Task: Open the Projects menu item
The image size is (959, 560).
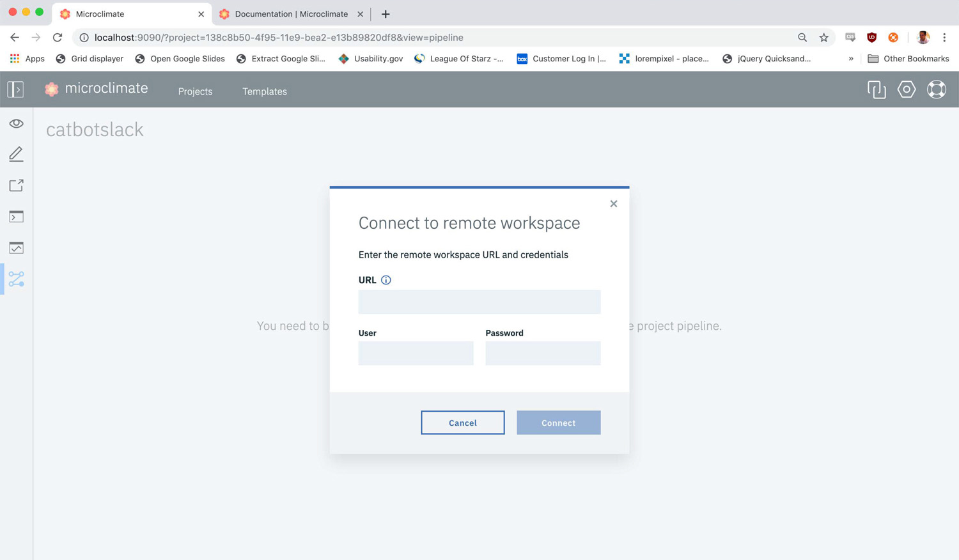Action: pyautogui.click(x=195, y=91)
